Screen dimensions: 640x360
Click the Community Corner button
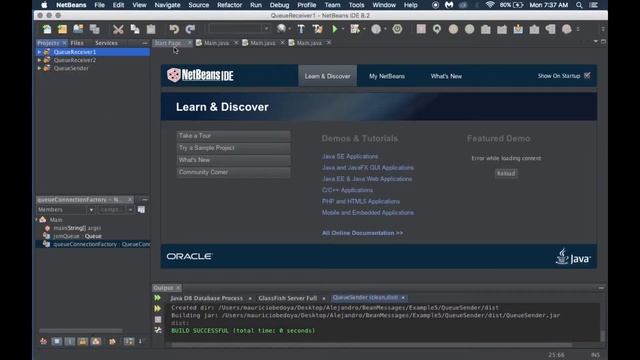[x=233, y=172]
